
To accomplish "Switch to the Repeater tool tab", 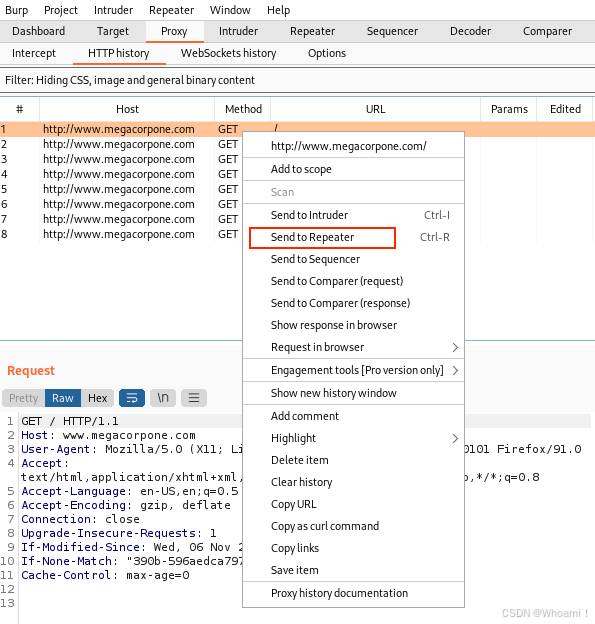I will (x=312, y=31).
